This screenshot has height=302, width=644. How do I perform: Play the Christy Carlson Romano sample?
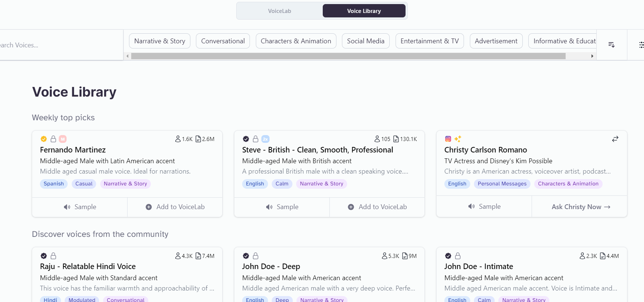pos(484,207)
